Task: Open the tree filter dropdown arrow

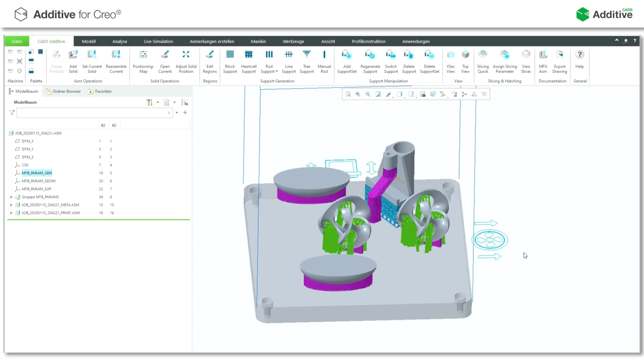Action: point(177,113)
